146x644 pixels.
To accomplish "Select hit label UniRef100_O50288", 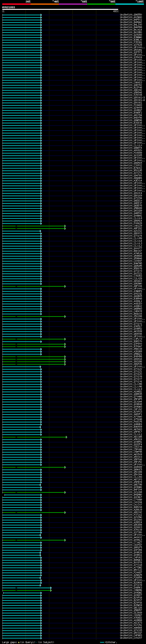I will [x=131, y=316].
